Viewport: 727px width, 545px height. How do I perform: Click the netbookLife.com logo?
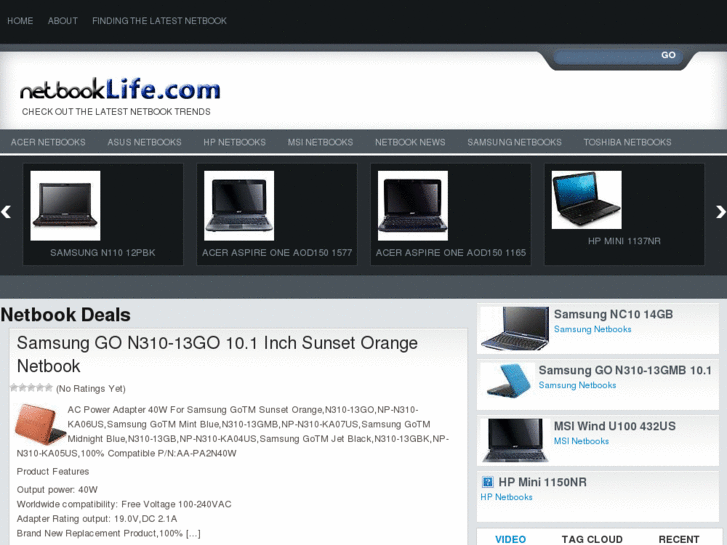[120, 89]
